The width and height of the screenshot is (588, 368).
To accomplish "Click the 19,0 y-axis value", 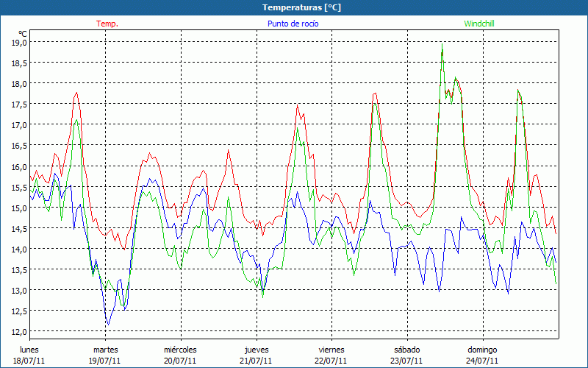I will coord(18,43).
